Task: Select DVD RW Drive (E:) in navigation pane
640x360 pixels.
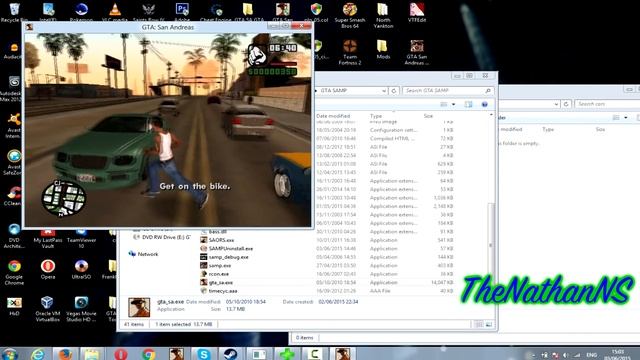Action: tap(162, 237)
